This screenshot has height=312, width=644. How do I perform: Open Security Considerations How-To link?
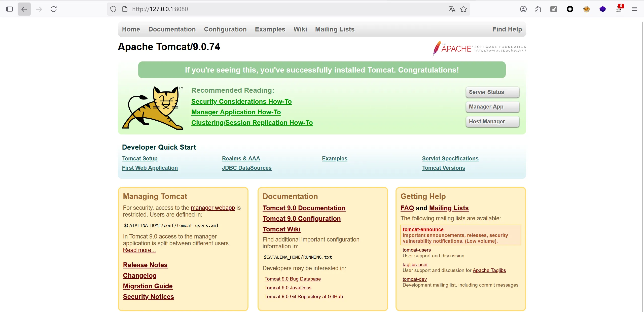[241, 101]
